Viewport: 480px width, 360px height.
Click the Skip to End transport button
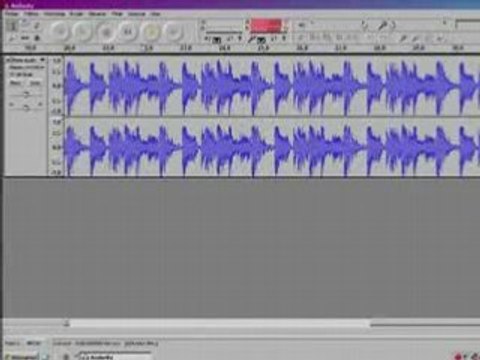(x=173, y=32)
